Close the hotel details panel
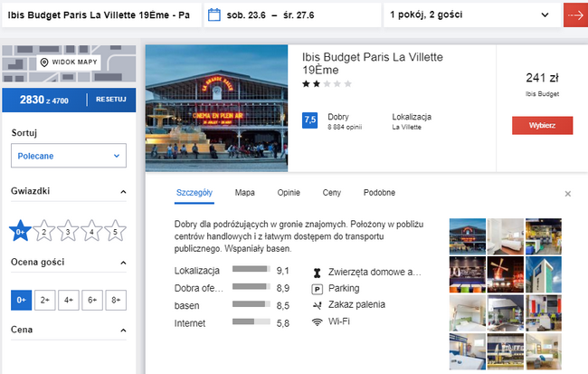Image resolution: width=588 pixels, height=374 pixels. click(568, 194)
